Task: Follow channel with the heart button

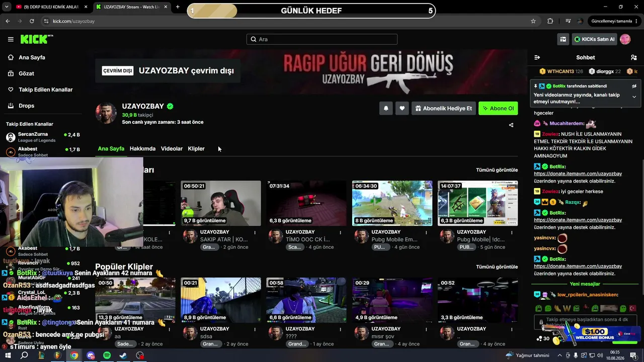Action: click(x=402, y=108)
